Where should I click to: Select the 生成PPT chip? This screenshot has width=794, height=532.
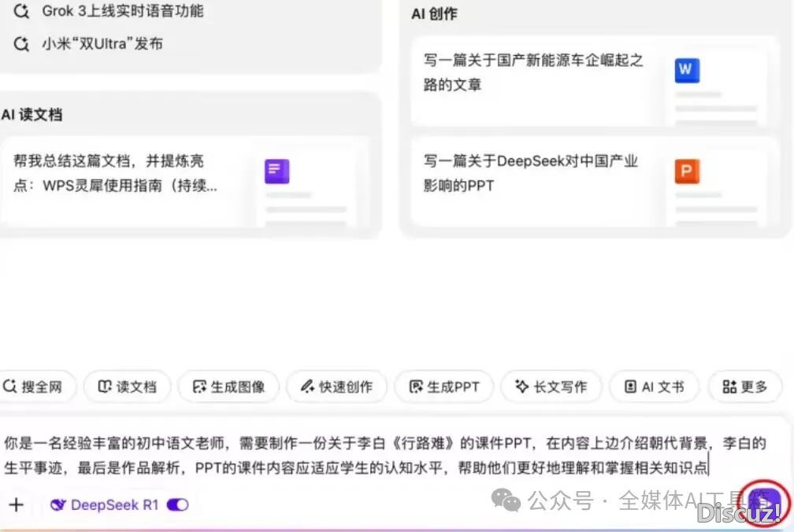pyautogui.click(x=444, y=387)
